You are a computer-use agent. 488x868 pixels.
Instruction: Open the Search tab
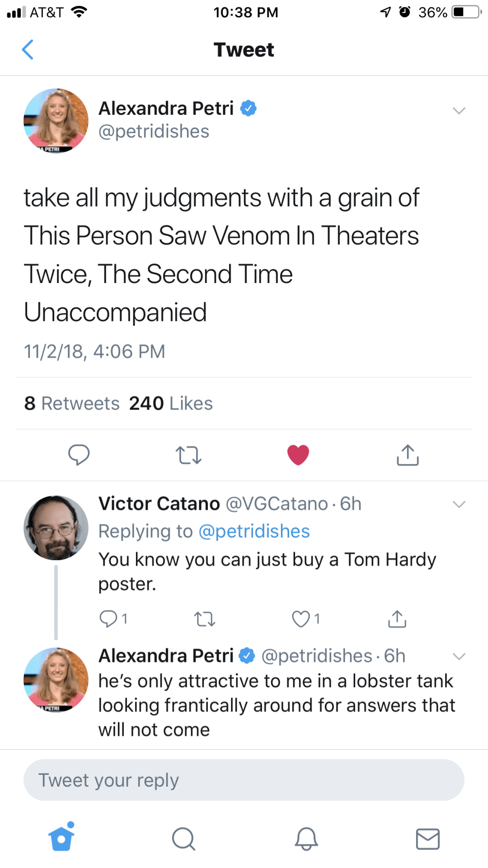tap(183, 839)
